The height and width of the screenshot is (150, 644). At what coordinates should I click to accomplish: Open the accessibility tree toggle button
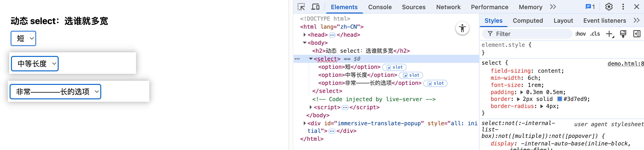pyautogui.click(x=462, y=28)
